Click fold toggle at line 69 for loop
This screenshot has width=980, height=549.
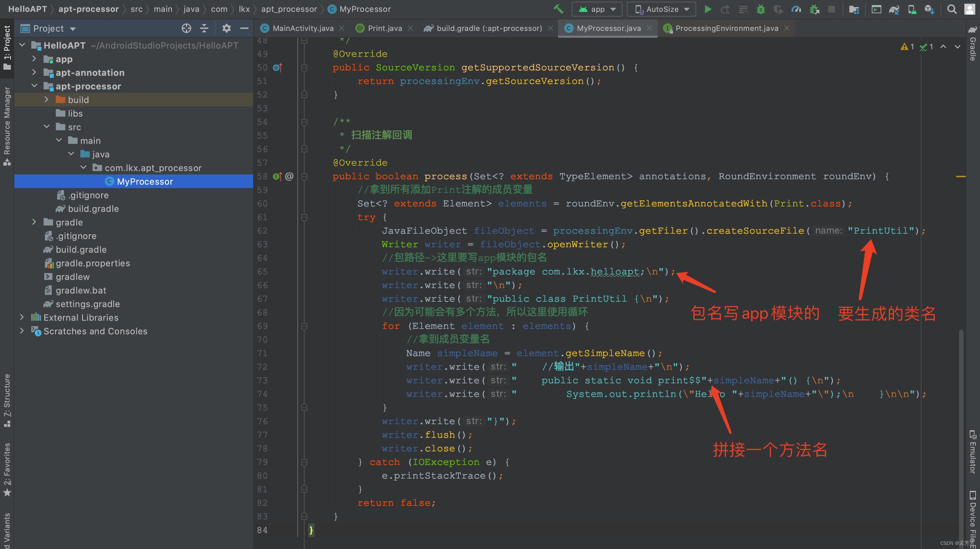[304, 326]
